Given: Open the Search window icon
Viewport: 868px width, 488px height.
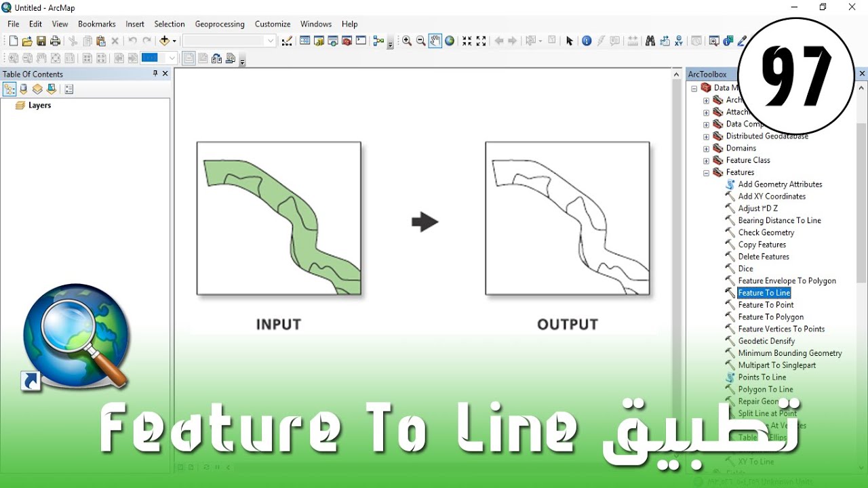Looking at the screenshot, I should pyautogui.click(x=332, y=41).
